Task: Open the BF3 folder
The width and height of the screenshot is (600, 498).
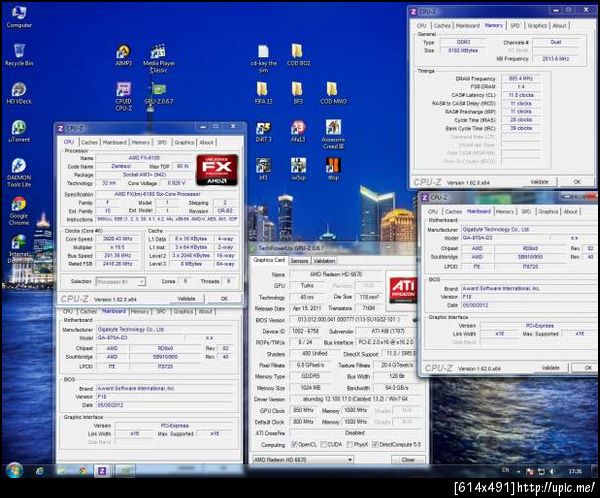Action: pos(298,93)
